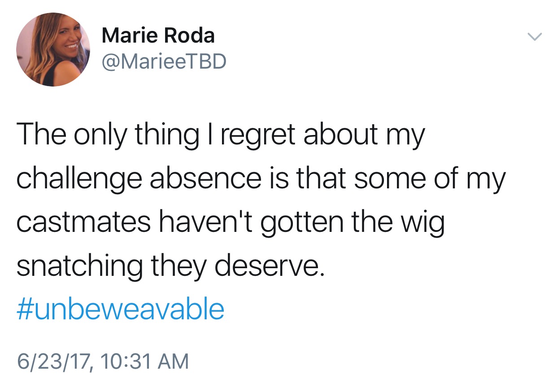The image size is (557, 392).
Task: Open Marie Roda's profile avatar photo
Action: coord(53,49)
